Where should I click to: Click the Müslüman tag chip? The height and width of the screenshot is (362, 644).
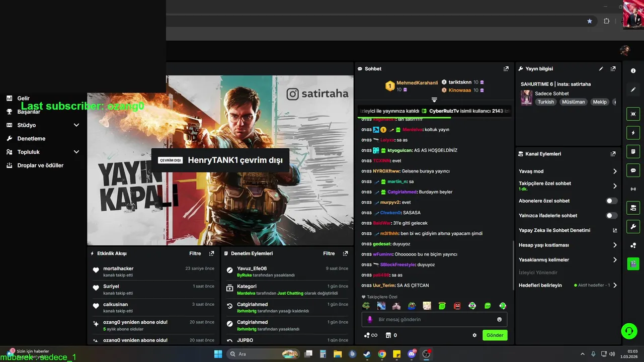[x=574, y=102]
